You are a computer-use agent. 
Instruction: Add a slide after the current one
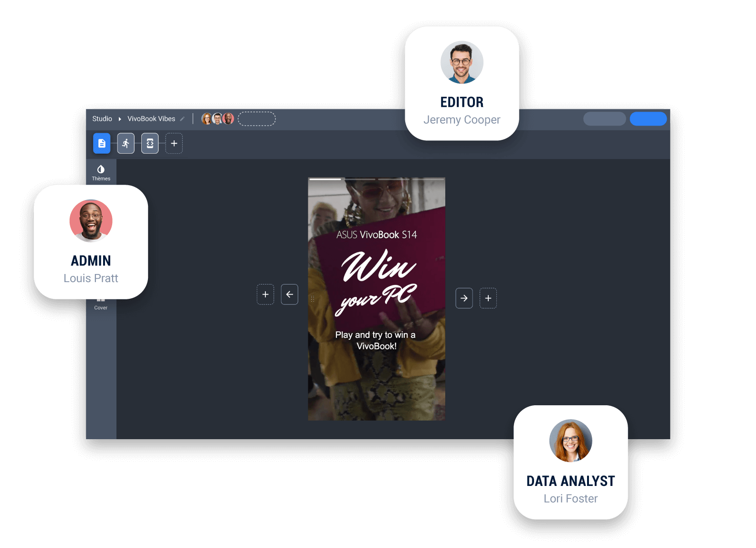tap(488, 298)
